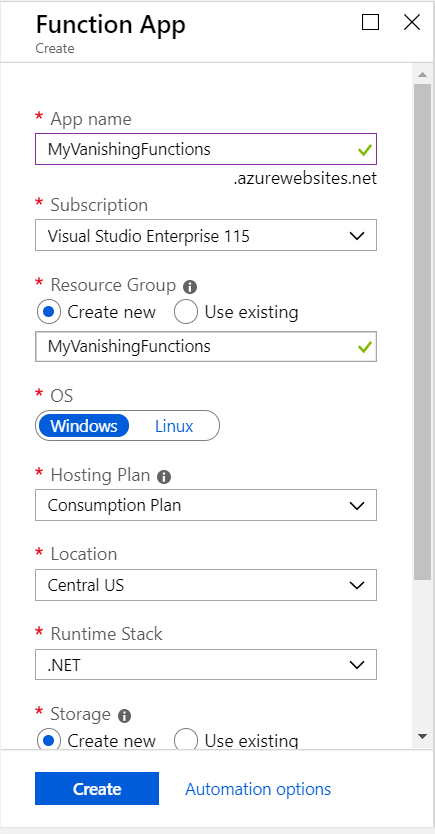Close the Function App blade
435x834 pixels.
[x=412, y=22]
